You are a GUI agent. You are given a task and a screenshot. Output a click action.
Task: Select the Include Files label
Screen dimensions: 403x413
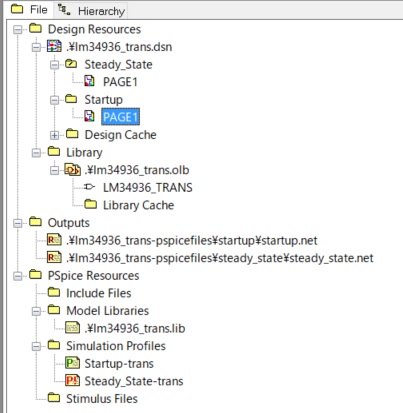[99, 293]
